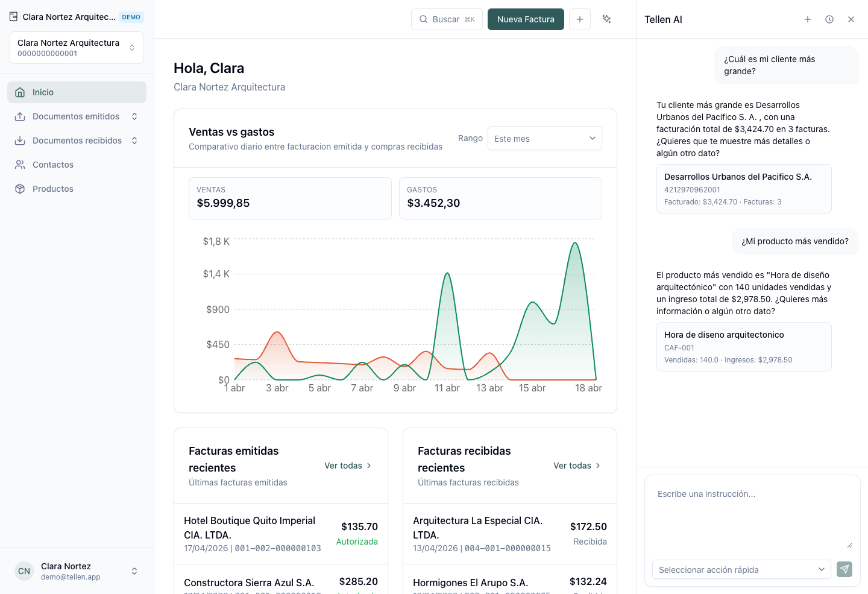Click the 'Recibida' status for $172.50 invoice
The height and width of the screenshot is (594, 868).
[590, 542]
